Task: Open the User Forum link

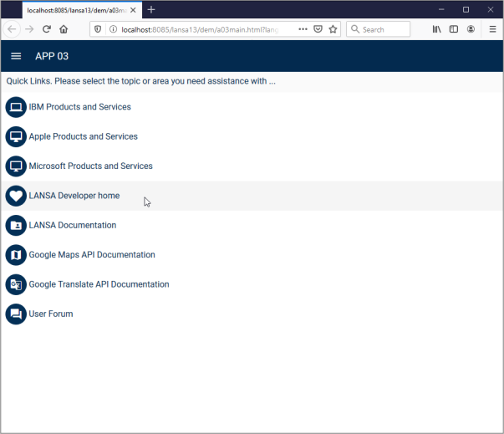Action: 51,314
